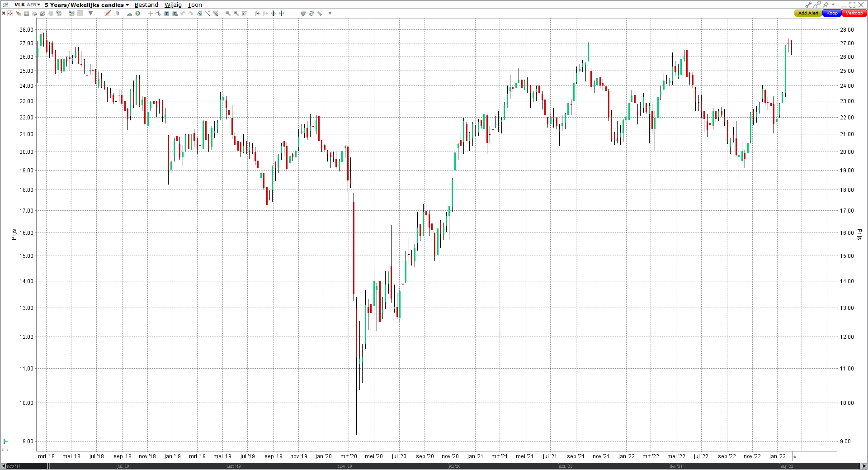The height and width of the screenshot is (470, 868).
Task: Toggle the pin icon at top right
Action: (x=826, y=5)
